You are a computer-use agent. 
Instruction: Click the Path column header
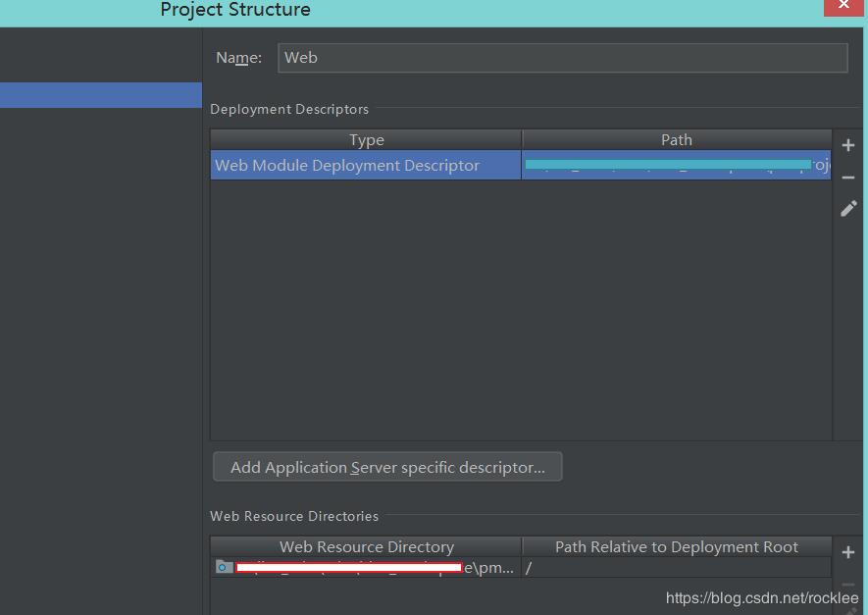(675, 138)
